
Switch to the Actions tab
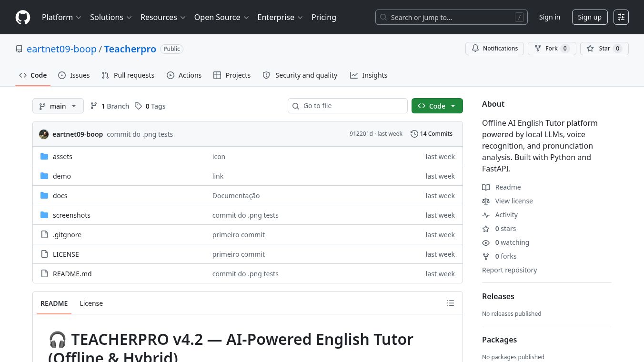[184, 75]
